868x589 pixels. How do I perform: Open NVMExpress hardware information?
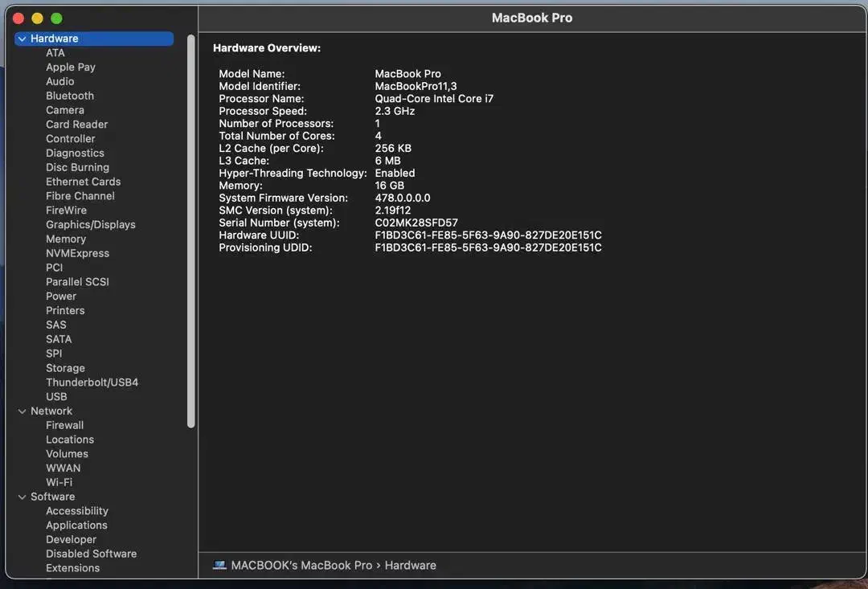point(77,253)
